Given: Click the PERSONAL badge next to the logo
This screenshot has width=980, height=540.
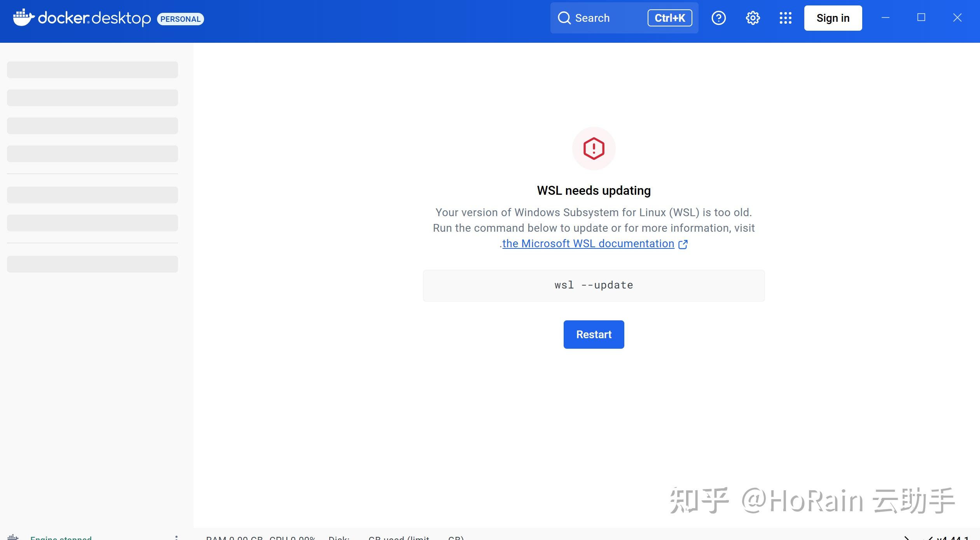Looking at the screenshot, I should point(180,19).
